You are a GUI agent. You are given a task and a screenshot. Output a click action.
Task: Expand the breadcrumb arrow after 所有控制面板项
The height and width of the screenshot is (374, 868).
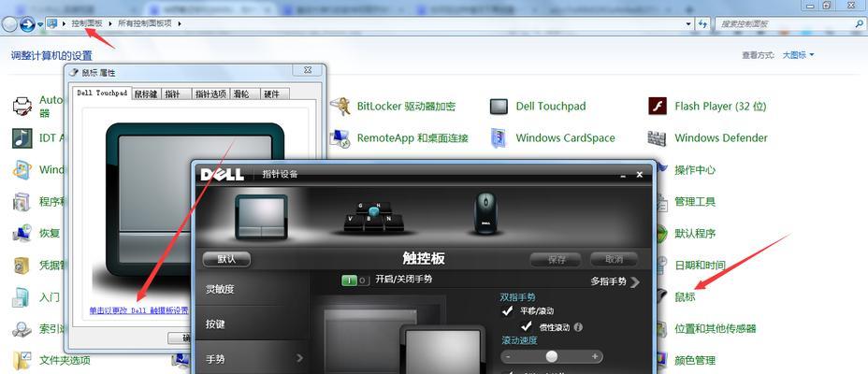180,23
